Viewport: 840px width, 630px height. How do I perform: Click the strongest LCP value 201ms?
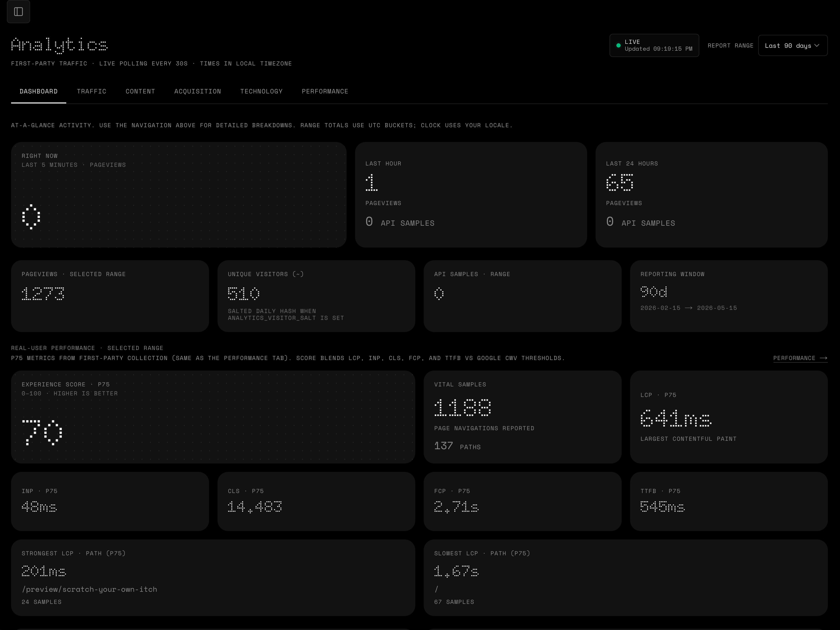tap(44, 571)
